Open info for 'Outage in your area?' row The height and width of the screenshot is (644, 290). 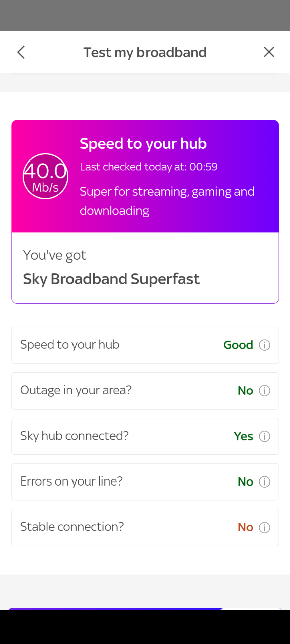point(264,390)
